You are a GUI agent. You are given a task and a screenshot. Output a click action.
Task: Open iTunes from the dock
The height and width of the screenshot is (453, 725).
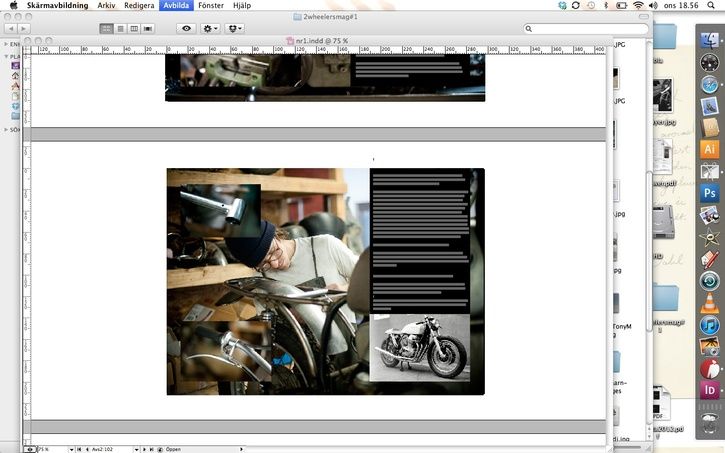[x=710, y=325]
